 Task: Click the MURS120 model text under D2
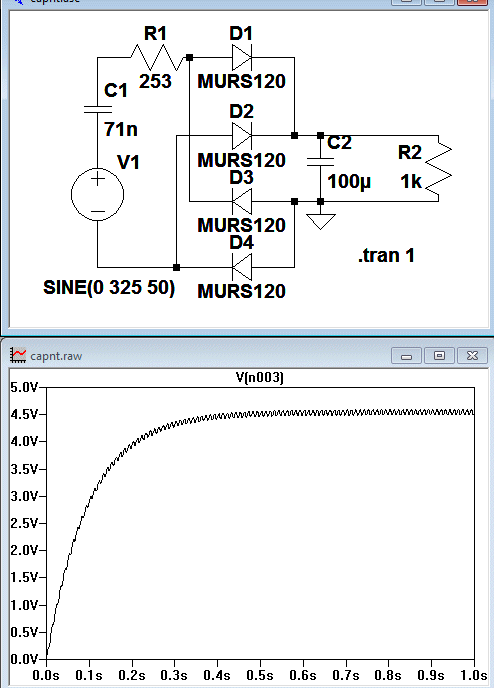coord(242,160)
